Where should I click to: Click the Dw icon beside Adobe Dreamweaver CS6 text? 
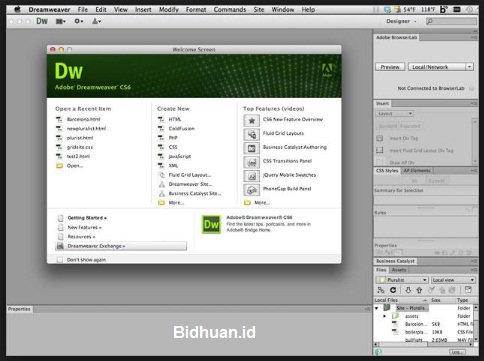point(211,224)
